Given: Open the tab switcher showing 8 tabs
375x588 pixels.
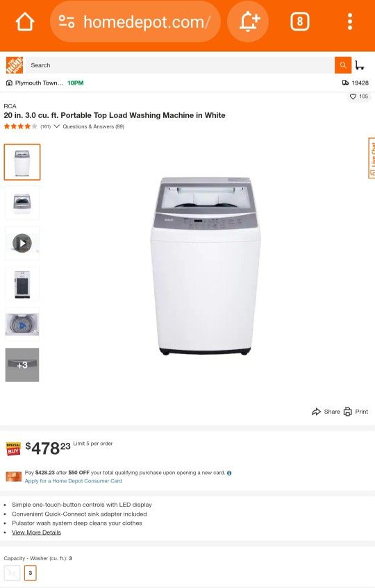Looking at the screenshot, I should [x=299, y=22].
